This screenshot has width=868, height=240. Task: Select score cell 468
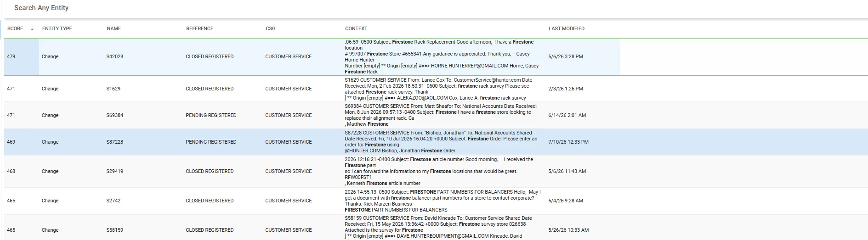(x=11, y=171)
